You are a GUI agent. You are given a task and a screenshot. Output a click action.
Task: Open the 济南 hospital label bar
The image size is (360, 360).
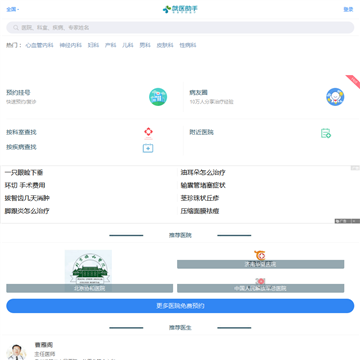[x=260, y=264]
